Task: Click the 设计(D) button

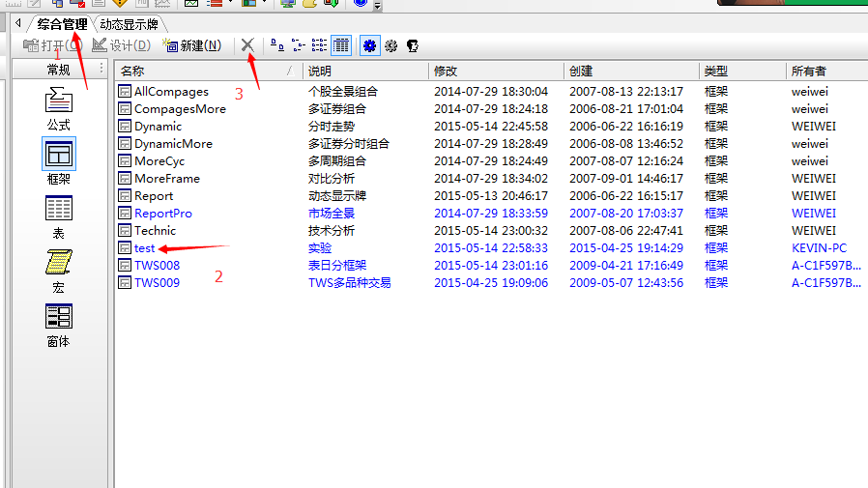Action: pos(122,45)
